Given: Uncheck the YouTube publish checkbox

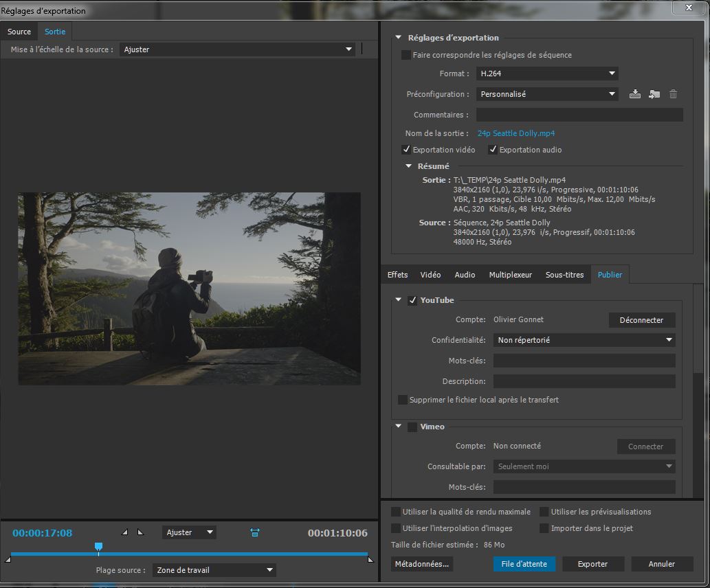Looking at the screenshot, I should (x=412, y=300).
